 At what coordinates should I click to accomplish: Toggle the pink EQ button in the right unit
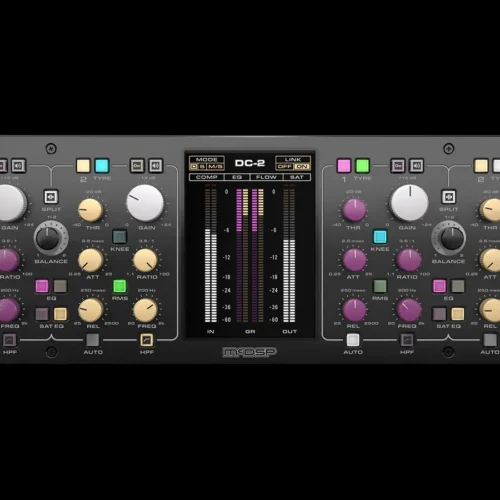pyautogui.click(x=439, y=286)
